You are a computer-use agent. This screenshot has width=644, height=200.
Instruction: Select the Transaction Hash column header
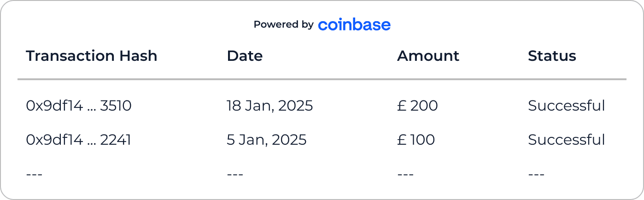(x=92, y=56)
